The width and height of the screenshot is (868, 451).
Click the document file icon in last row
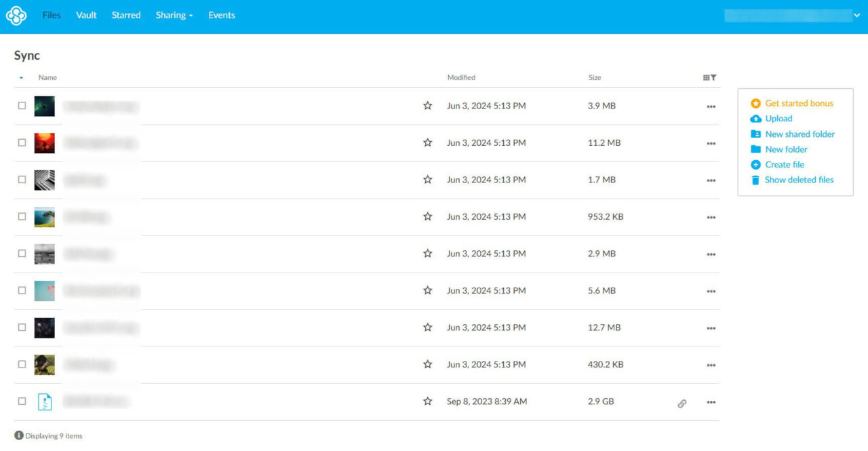tap(44, 401)
